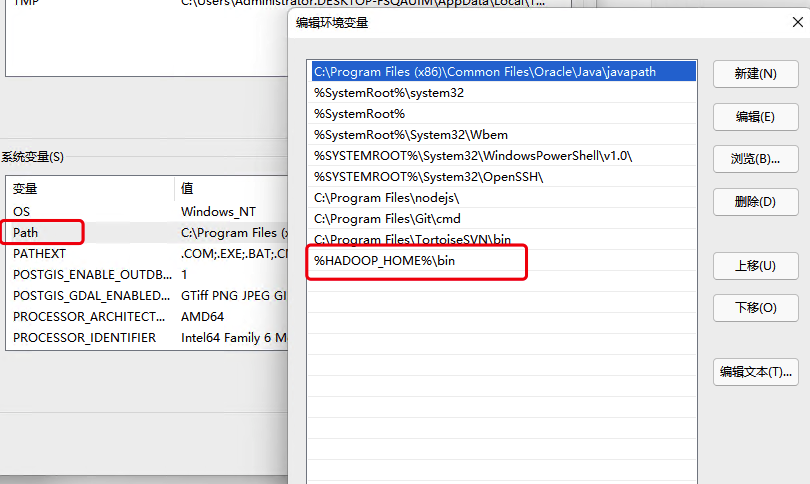Click the 新建(N) button
The image size is (810, 484).
point(755,74)
